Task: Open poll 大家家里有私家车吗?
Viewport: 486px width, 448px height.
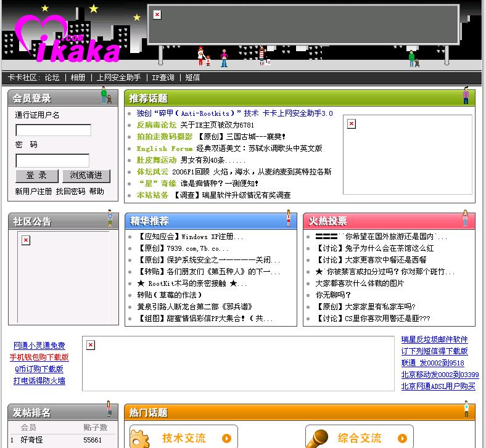Action: pos(365,307)
